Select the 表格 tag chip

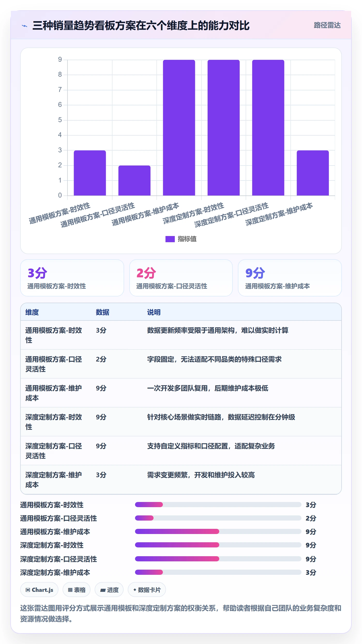77,590
